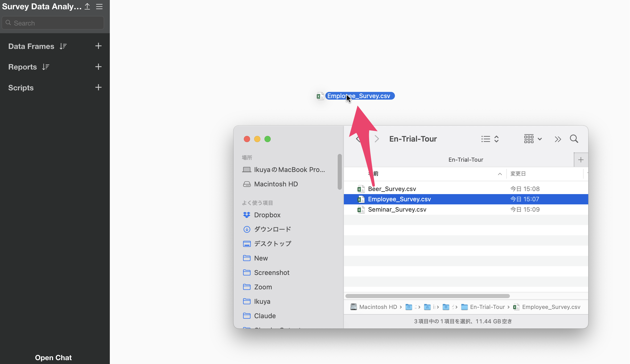Click the horizontal scrollbar in file list

pos(427,296)
